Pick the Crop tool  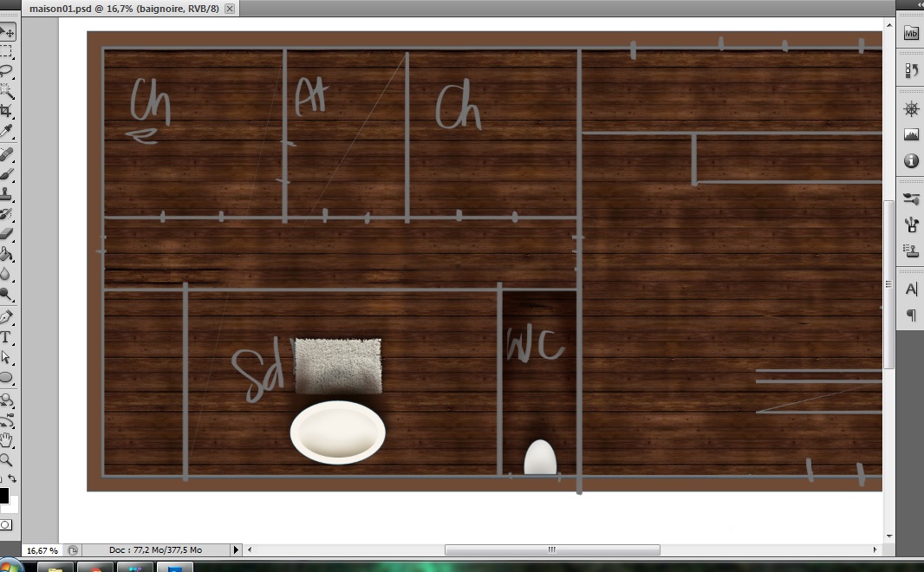pyautogui.click(x=7, y=110)
